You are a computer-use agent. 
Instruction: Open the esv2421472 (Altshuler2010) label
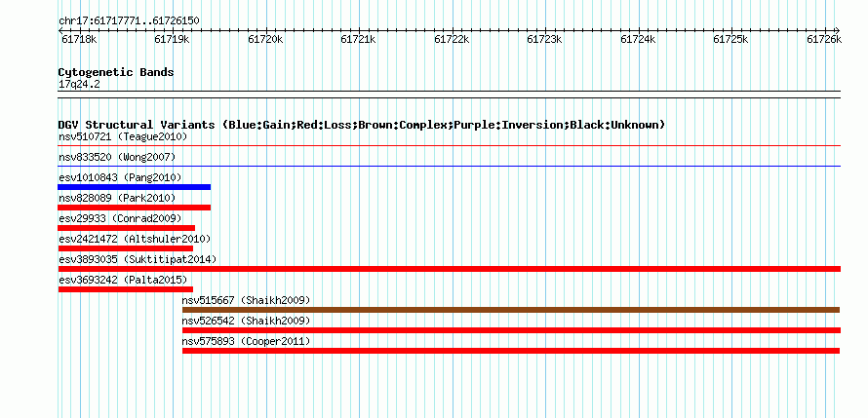(135, 239)
